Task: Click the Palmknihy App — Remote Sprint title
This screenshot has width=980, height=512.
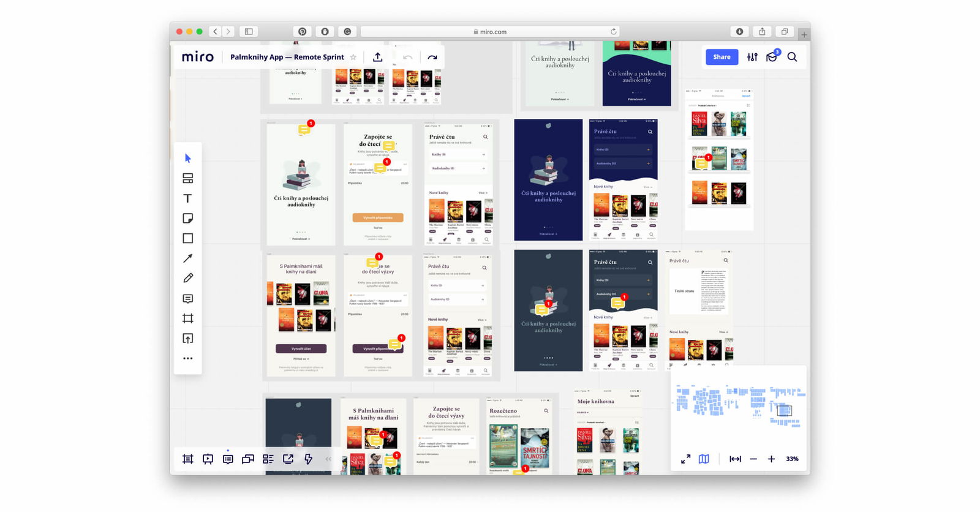Action: (287, 57)
